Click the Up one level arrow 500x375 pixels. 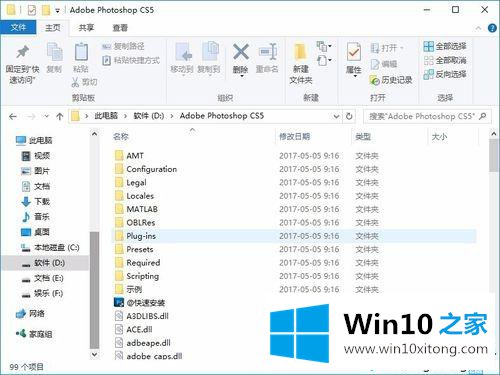pyautogui.click(x=60, y=117)
